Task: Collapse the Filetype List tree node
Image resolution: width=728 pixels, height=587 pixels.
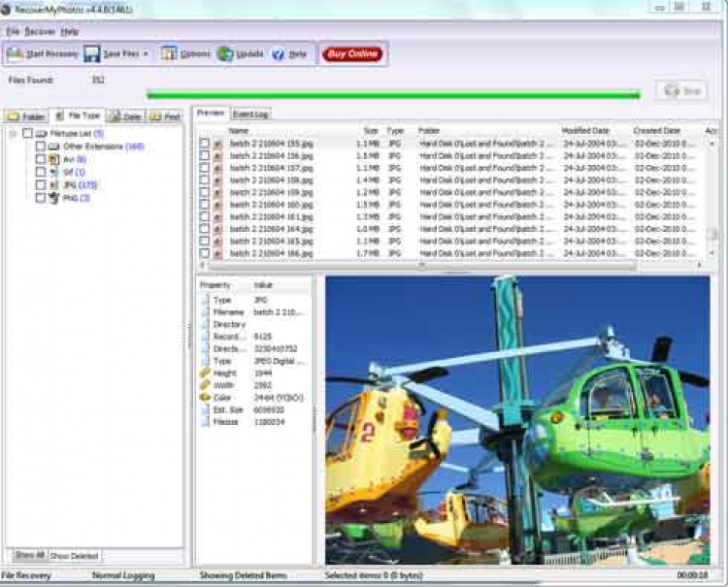Action: click(13, 134)
